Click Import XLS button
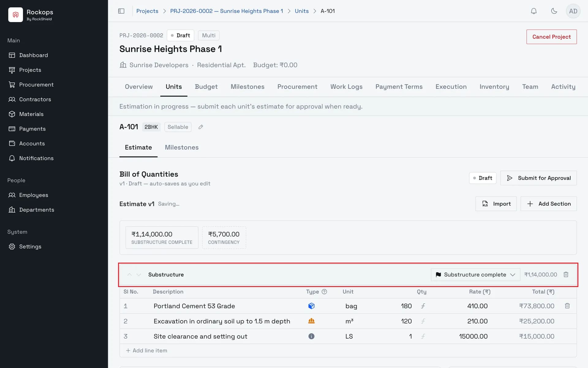Screen dimensions: 588x368 [496, 204]
